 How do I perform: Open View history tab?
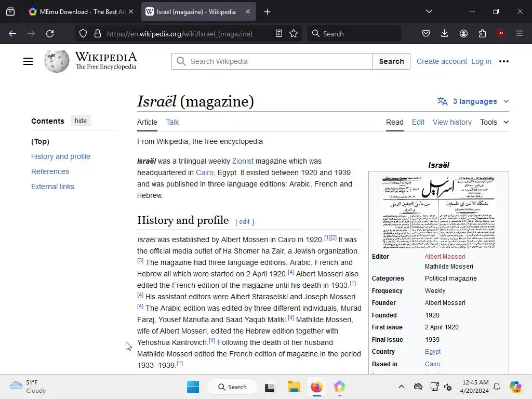click(452, 122)
